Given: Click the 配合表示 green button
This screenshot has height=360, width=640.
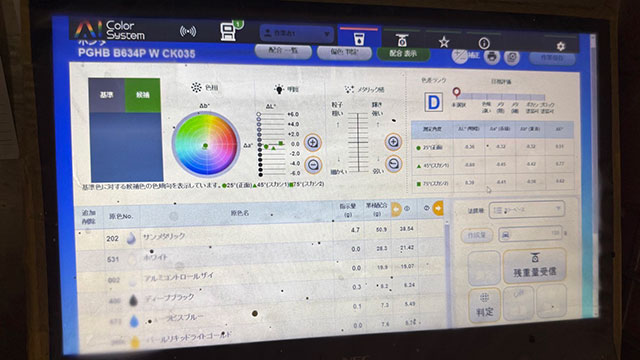Looking at the screenshot, I should click(403, 53).
